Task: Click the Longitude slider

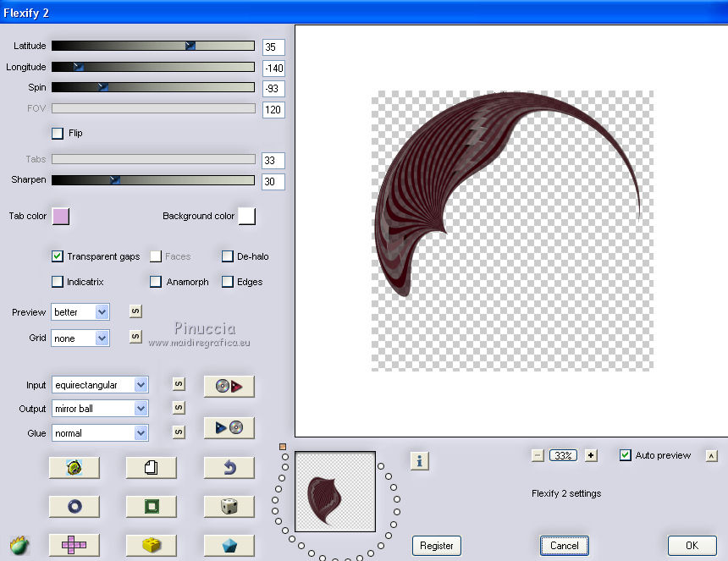Action: pos(153,67)
